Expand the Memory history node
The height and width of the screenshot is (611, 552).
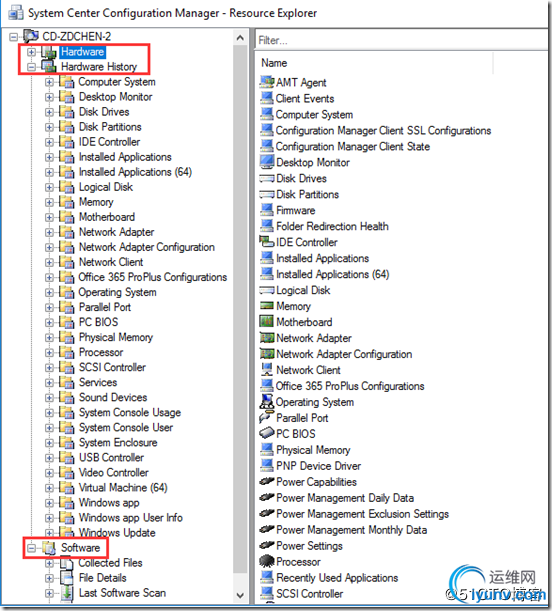pyautogui.click(x=49, y=202)
